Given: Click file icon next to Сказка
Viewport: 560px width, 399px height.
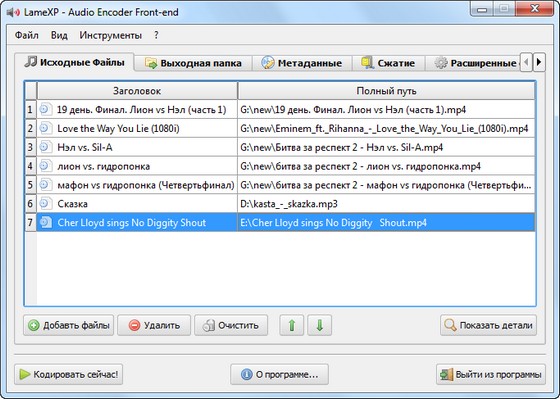Looking at the screenshot, I should coord(45,204).
